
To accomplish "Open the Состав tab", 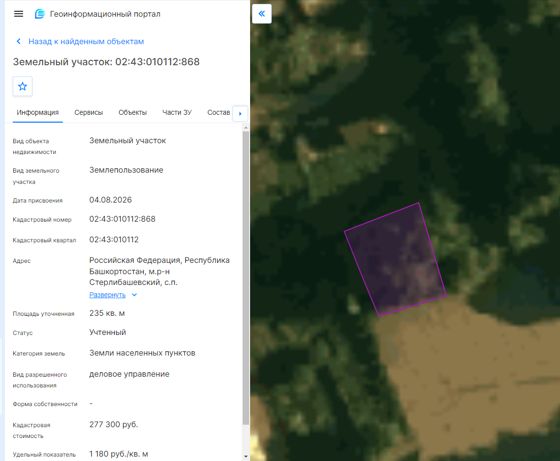I will tap(219, 112).
